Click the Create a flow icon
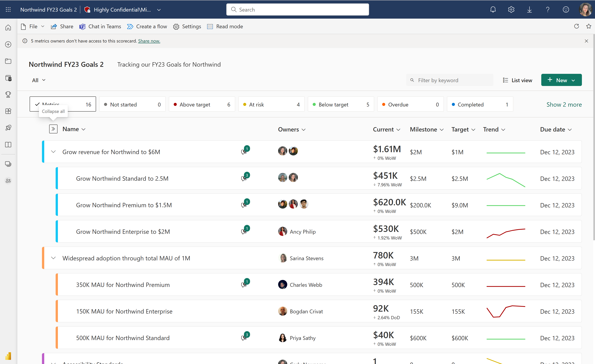 point(130,26)
